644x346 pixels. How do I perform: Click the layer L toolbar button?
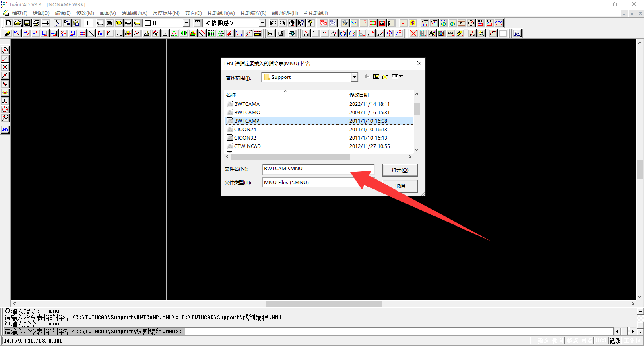point(89,23)
